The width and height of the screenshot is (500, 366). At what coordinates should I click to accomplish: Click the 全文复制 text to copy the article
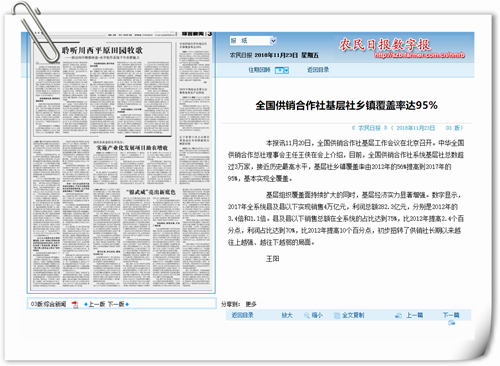[353, 315]
